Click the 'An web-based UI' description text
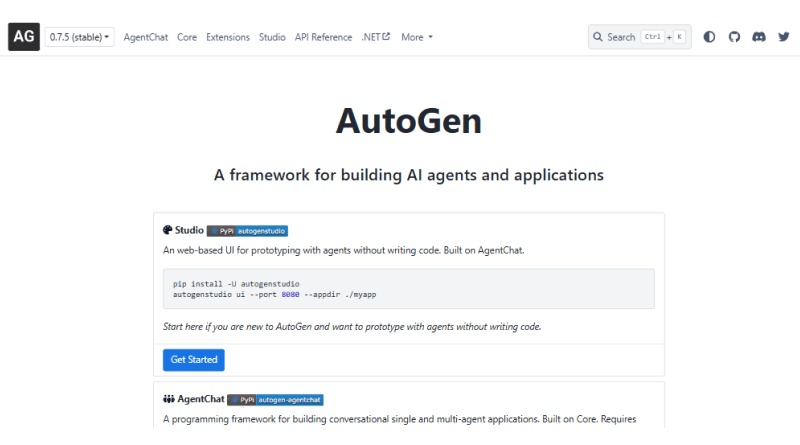 pos(343,251)
